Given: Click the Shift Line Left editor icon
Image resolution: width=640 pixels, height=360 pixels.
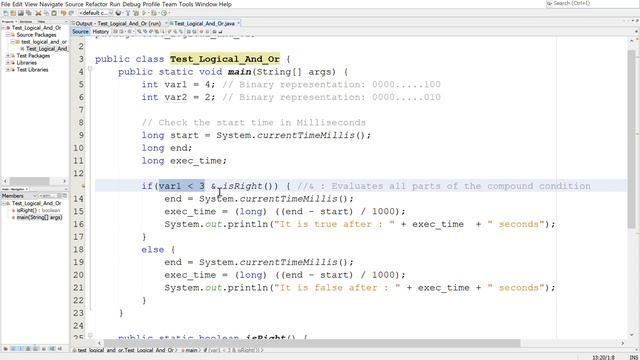Looking at the screenshot, I should pos(189,31).
